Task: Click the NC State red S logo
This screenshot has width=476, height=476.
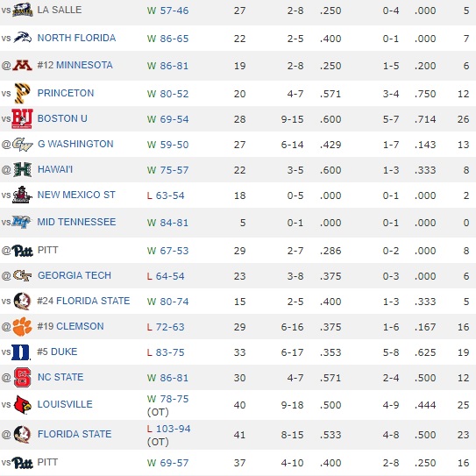Action: (23, 377)
